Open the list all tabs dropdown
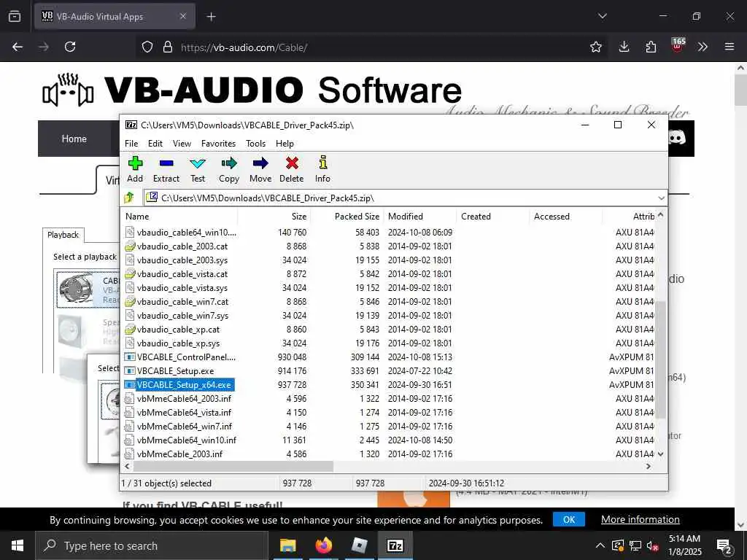 click(602, 16)
